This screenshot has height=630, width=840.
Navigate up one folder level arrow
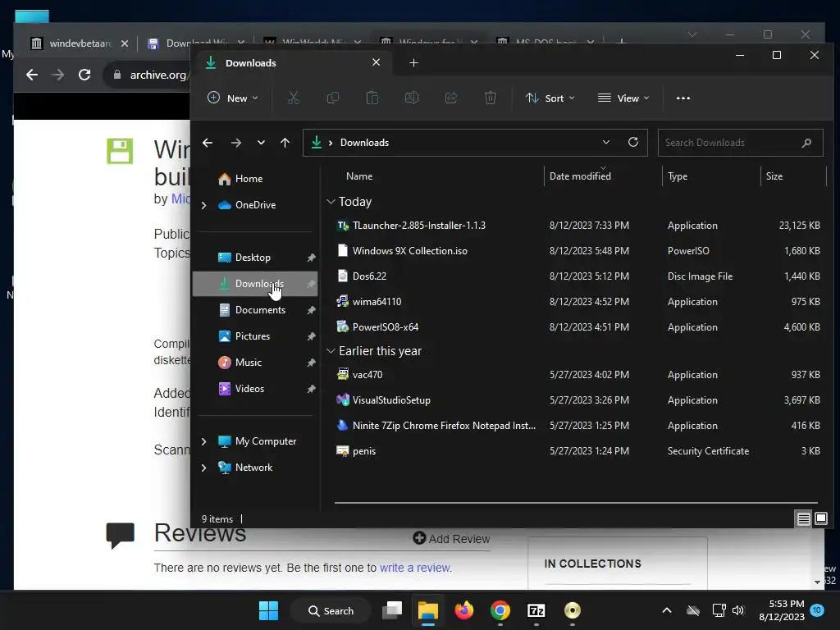click(x=285, y=143)
